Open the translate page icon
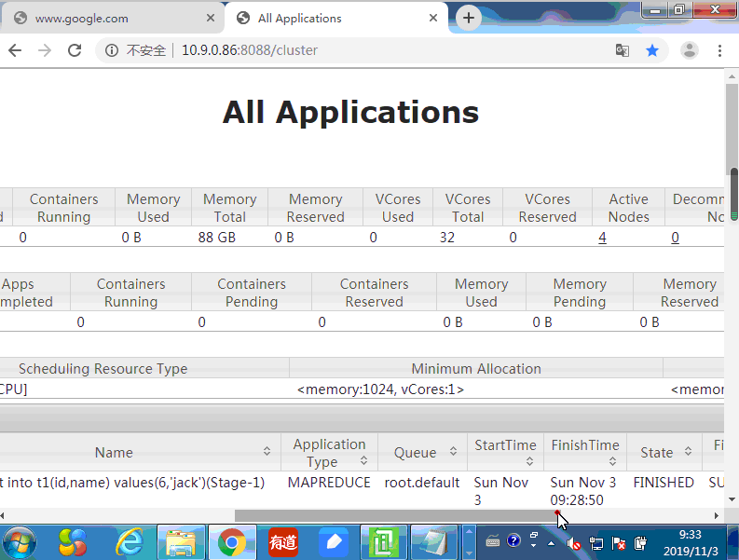 click(x=623, y=50)
